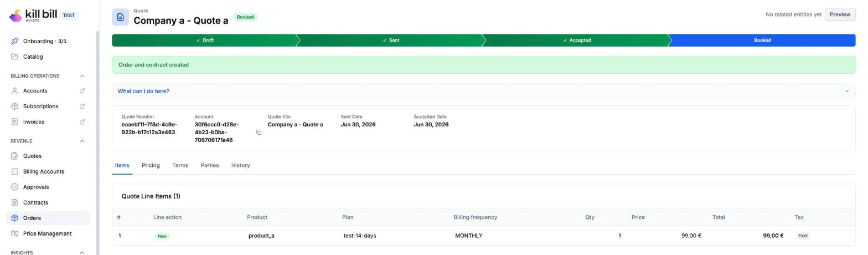Click the Orders box icon
Viewport: 868px width, 255px height.
(15, 218)
